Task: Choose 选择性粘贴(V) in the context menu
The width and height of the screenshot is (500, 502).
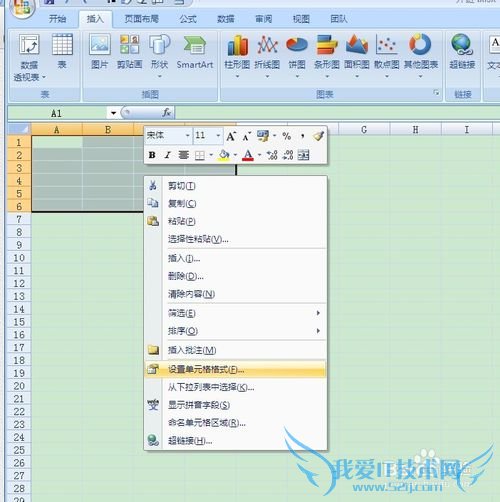Action: coord(236,239)
